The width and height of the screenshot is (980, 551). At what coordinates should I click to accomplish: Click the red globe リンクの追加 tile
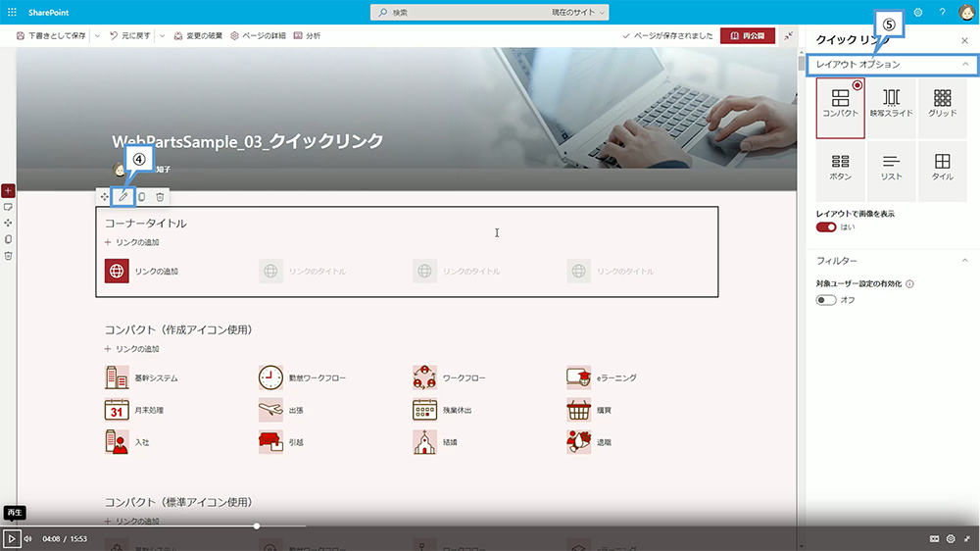coord(117,271)
